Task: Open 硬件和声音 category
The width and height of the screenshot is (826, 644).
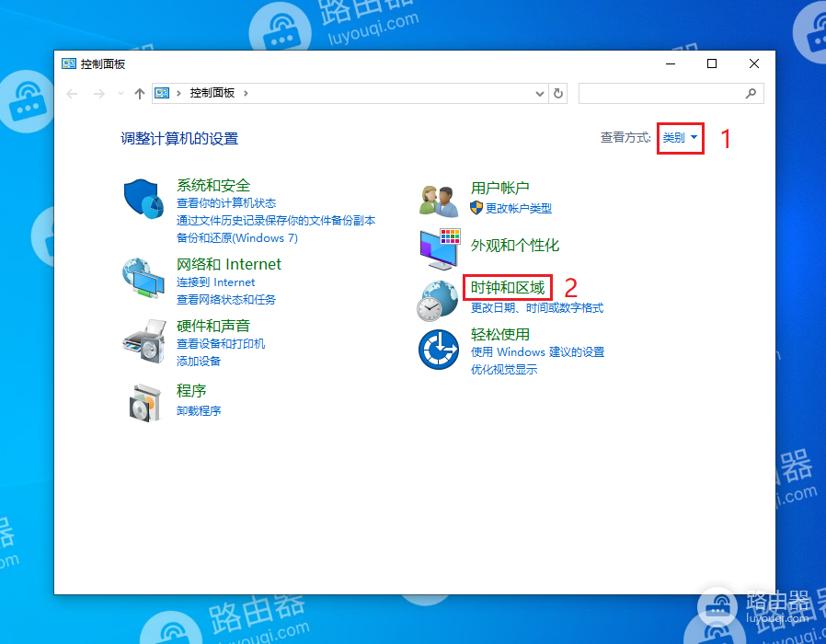Action: tap(213, 326)
